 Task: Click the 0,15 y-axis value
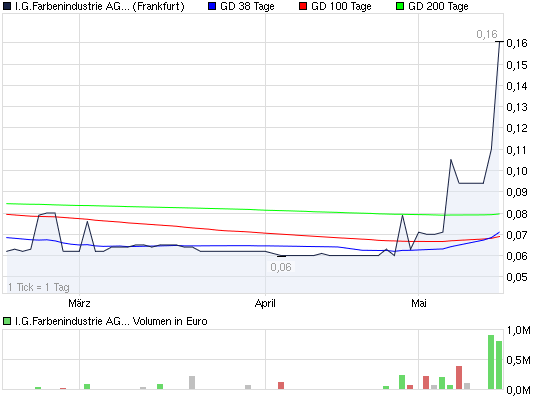(517, 65)
